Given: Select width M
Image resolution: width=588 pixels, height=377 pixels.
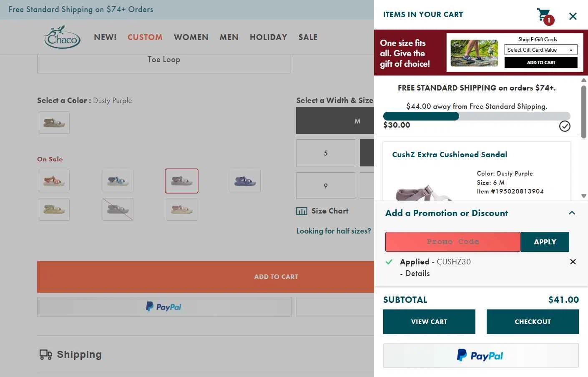Looking at the screenshot, I should [x=335, y=121].
